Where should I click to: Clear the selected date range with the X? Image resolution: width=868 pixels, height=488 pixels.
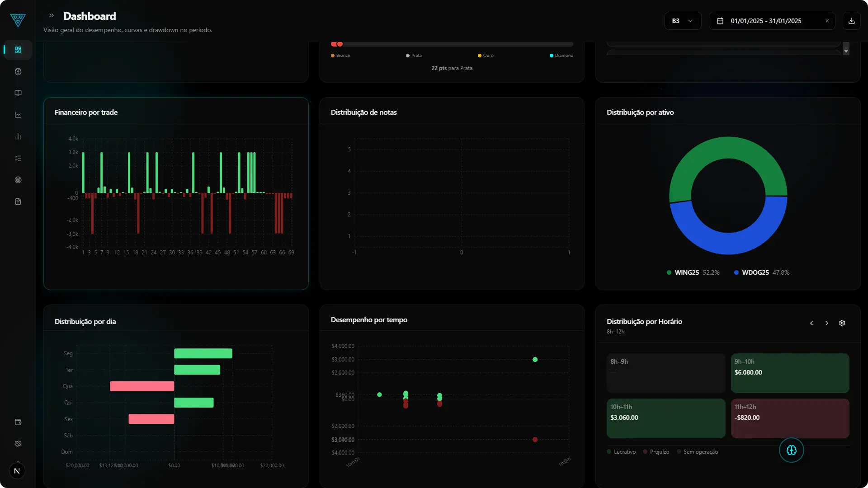point(827,21)
